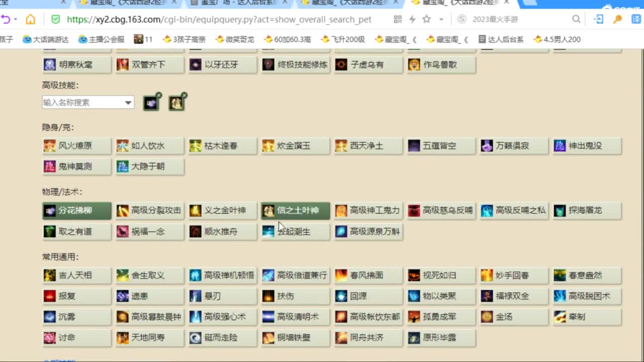Open the browser home page icon
Viewport: 644px width, 362px height.
(x=31, y=20)
